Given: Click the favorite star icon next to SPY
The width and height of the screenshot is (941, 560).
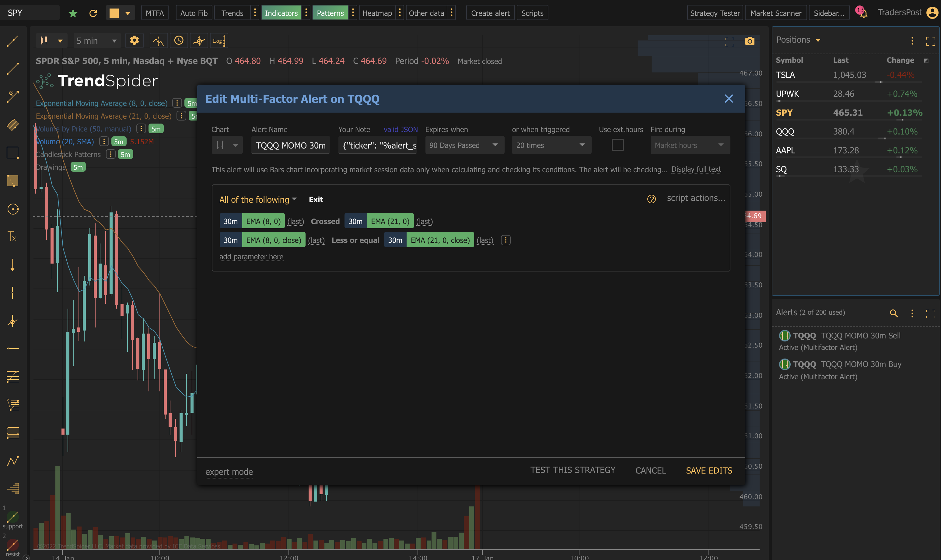Looking at the screenshot, I should pos(73,13).
